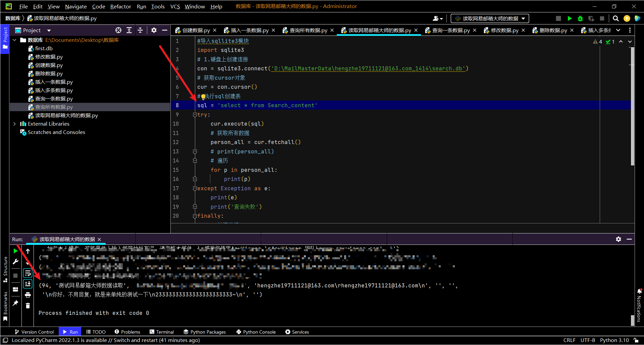Open Project panel settings gear
Screen dimensions: 644x345
coord(154,30)
